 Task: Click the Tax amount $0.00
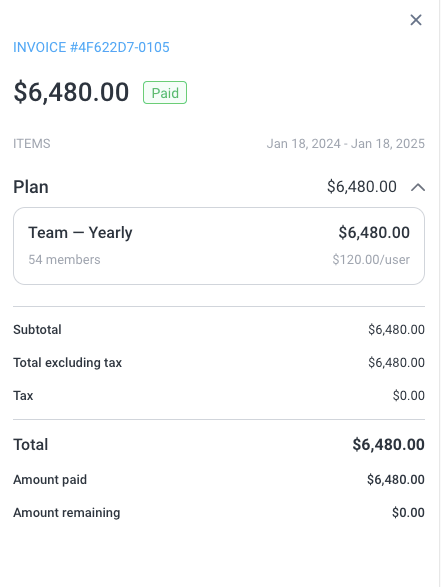click(408, 395)
